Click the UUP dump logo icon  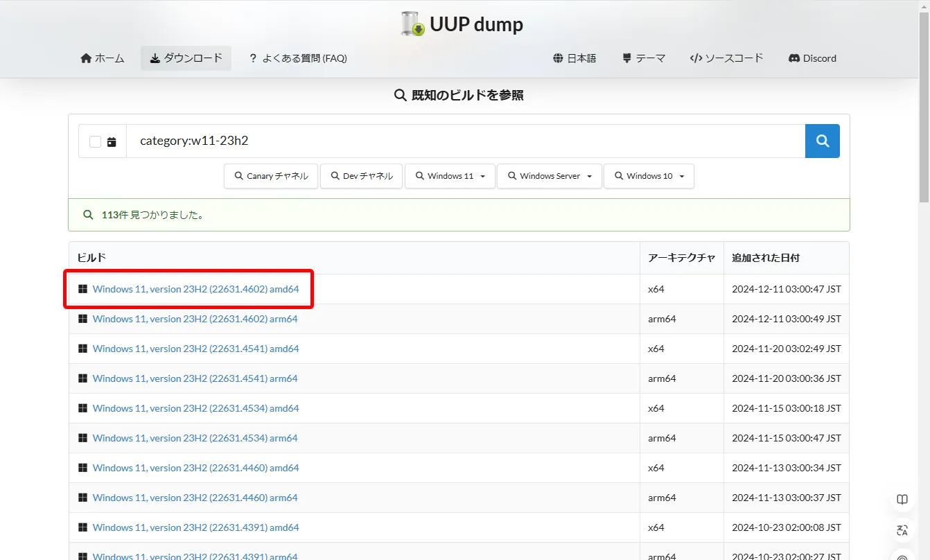413,24
